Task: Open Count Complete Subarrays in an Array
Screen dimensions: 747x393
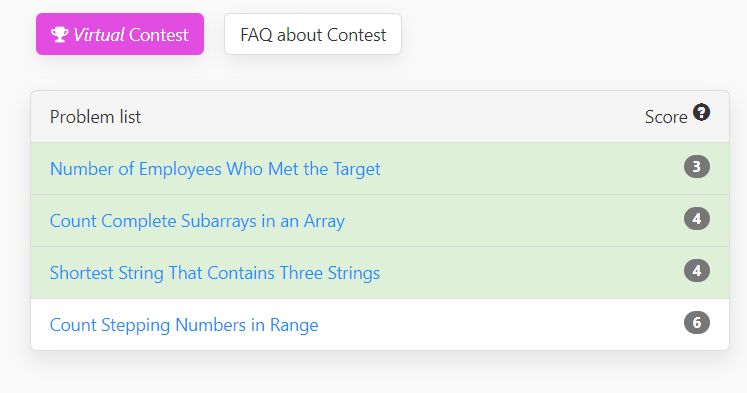Action: (197, 221)
